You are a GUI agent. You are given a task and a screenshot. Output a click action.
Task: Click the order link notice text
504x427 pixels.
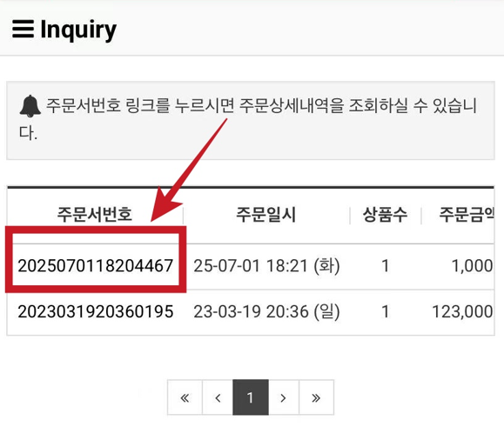247,118
